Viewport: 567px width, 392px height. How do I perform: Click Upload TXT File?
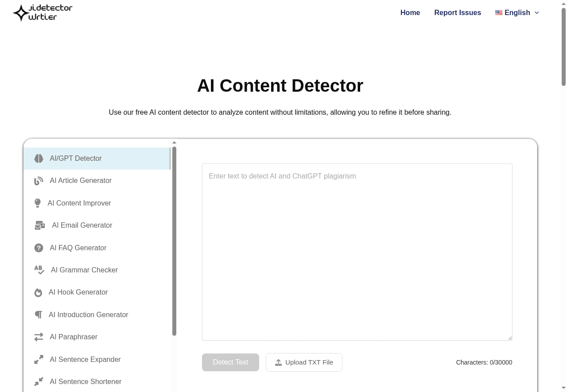tap(304, 362)
